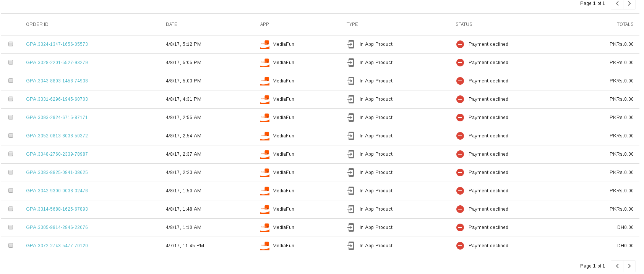Click red declined icon in the 2:55 AM row

[460, 118]
